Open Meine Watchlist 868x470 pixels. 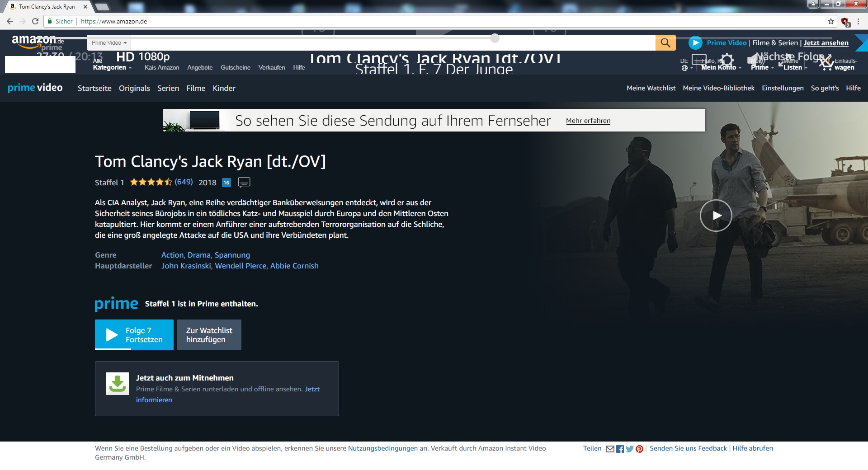651,88
